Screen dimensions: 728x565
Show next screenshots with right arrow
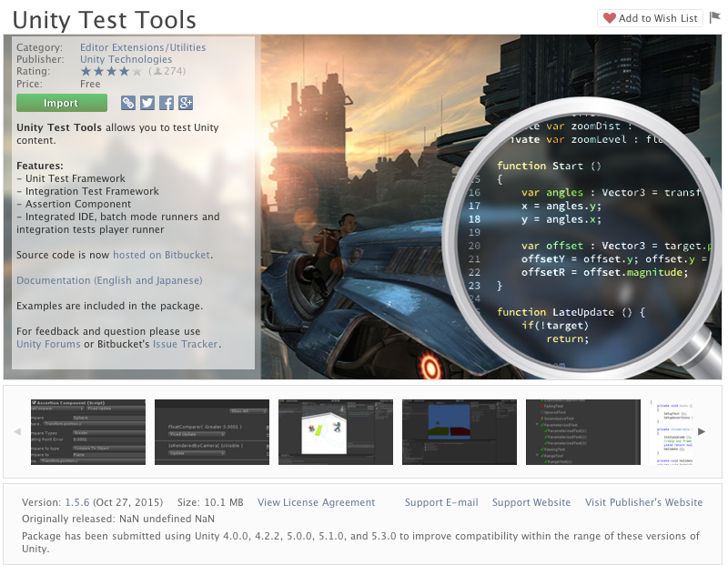(x=702, y=432)
